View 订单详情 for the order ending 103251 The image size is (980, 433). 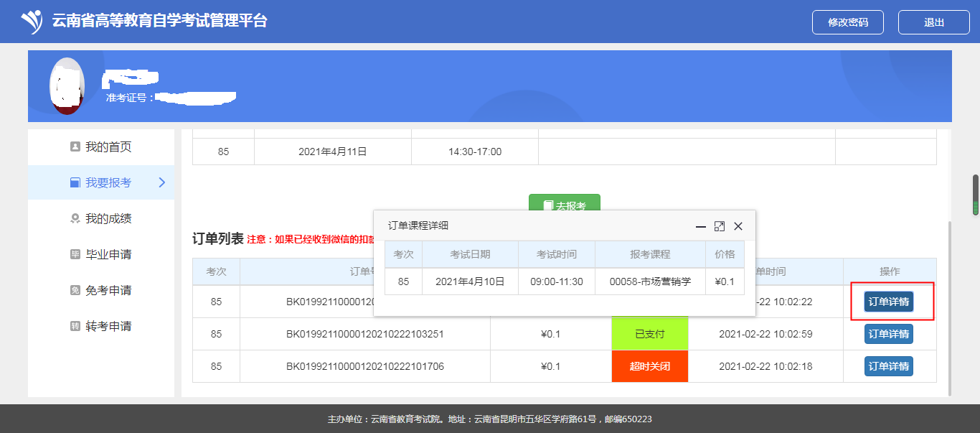(888, 334)
